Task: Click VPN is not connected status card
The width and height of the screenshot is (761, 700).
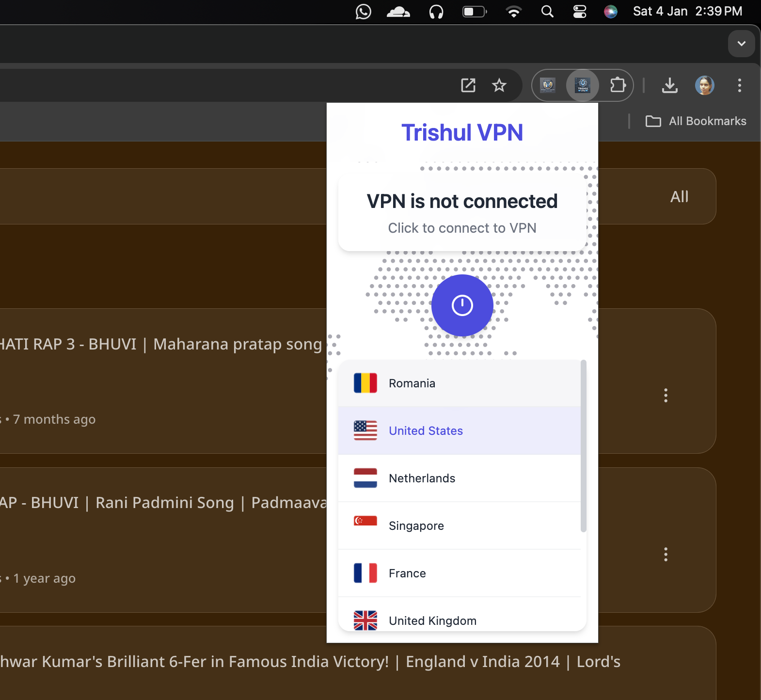Action: point(462,213)
